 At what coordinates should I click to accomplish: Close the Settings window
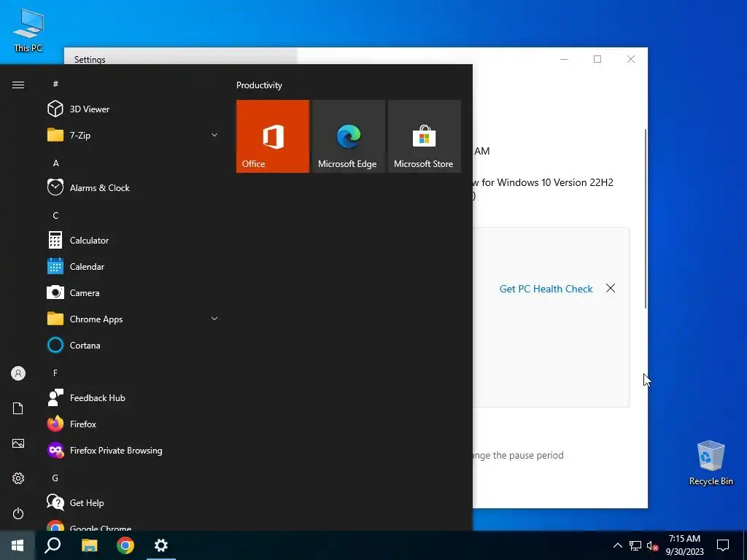coord(631,59)
